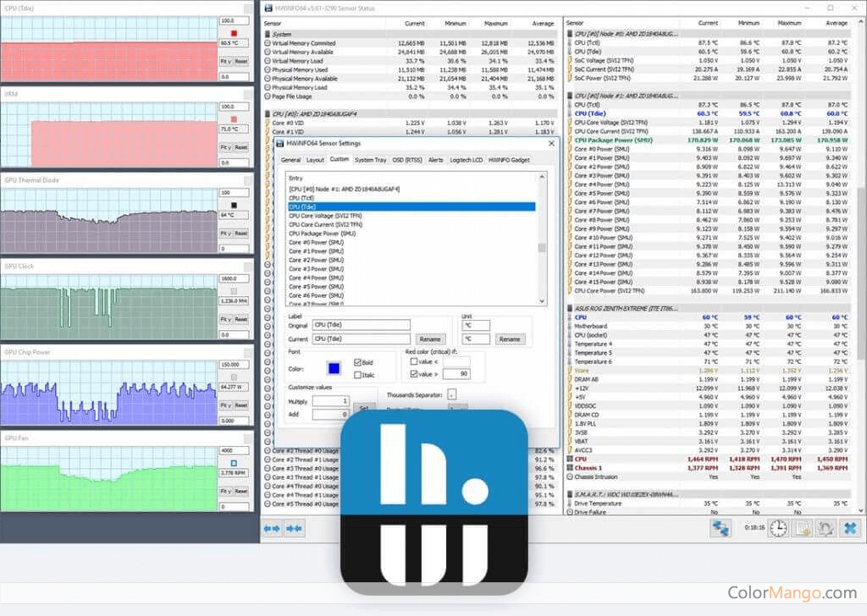Click the Original label text field

pos(361,325)
